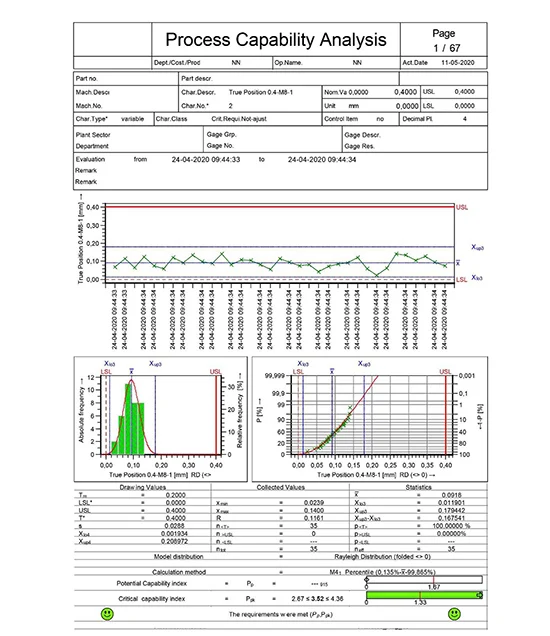
Task: Click the 'Dept./Cost./Prod' field label
Action: (x=177, y=63)
